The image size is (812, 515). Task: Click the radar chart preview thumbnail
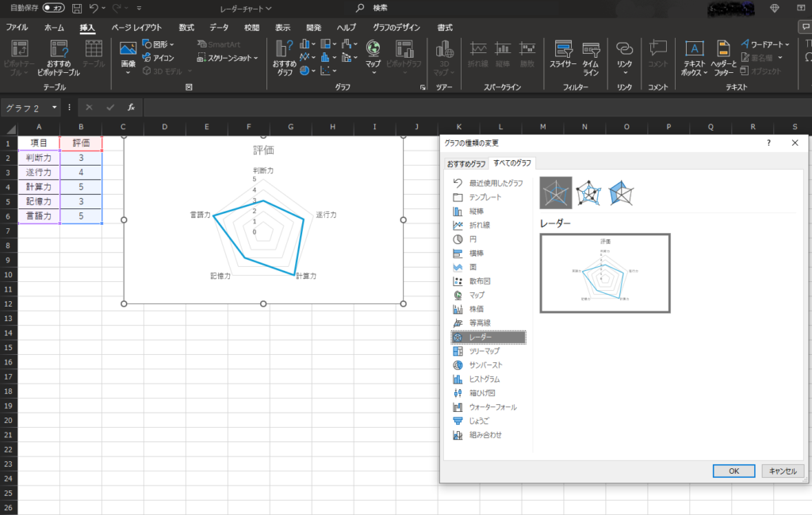(x=604, y=273)
